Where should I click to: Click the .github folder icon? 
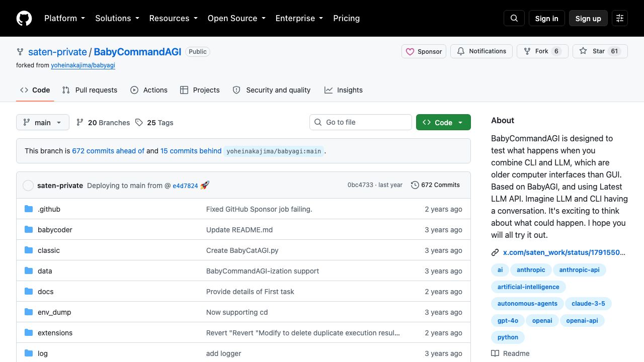29,209
